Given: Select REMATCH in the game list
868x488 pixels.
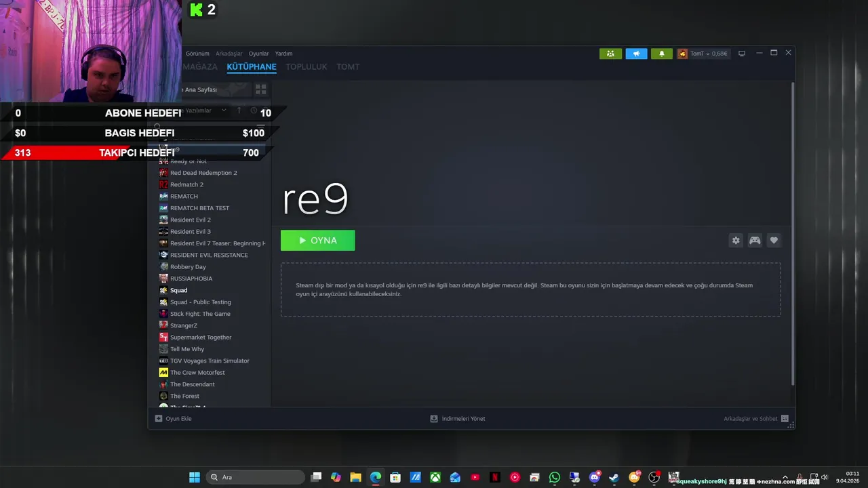Looking at the screenshot, I should coord(184,197).
